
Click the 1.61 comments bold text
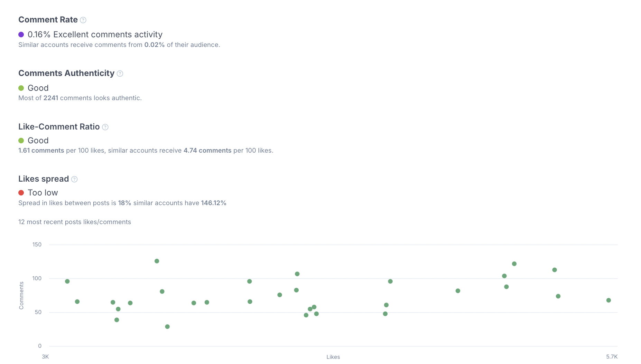coord(41,151)
